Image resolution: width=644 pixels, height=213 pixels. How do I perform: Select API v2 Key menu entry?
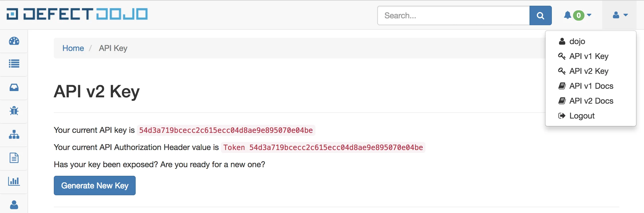(588, 71)
